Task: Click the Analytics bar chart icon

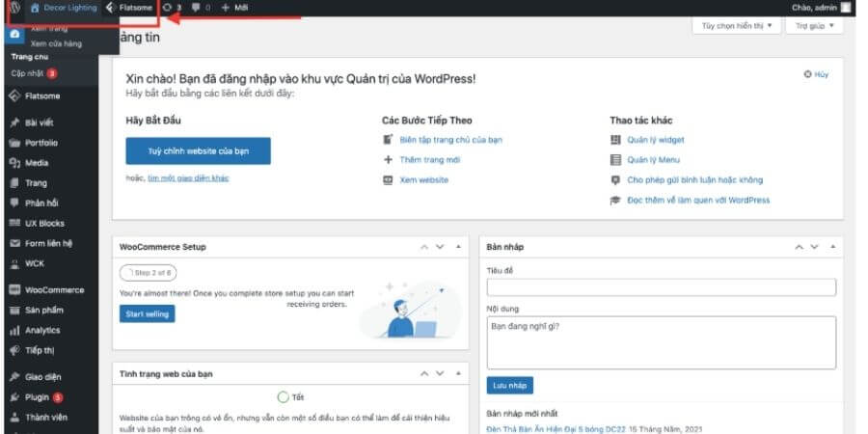Action: pos(14,331)
